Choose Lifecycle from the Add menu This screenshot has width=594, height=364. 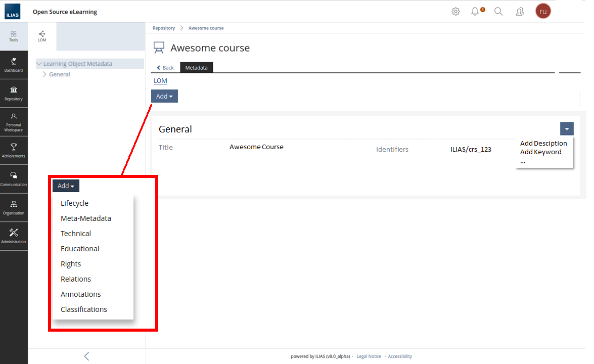click(74, 203)
